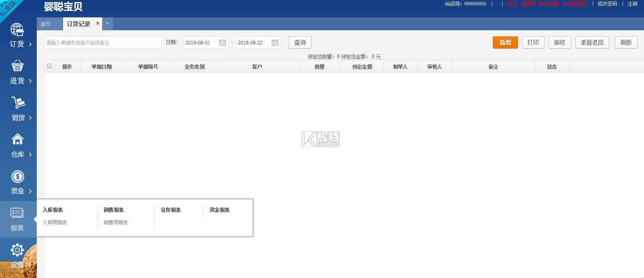This screenshot has height=278, width=644.
Task: Click the 资金 dollar coin icon
Action: point(17,177)
